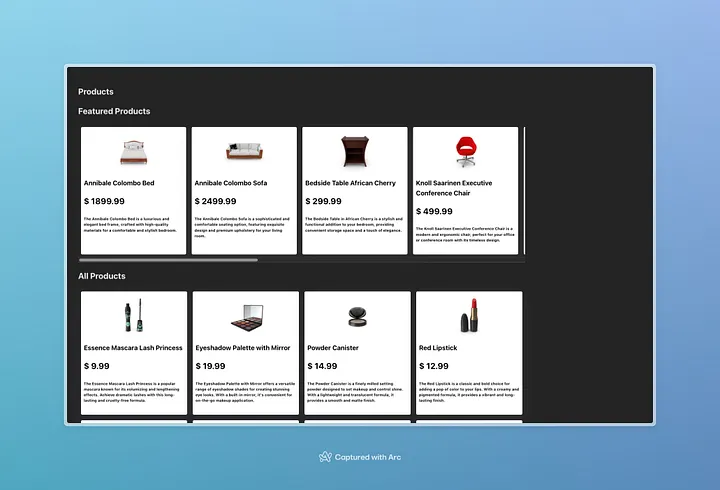Select the Red Lipstick title
This screenshot has width=720, height=490.
click(438, 348)
